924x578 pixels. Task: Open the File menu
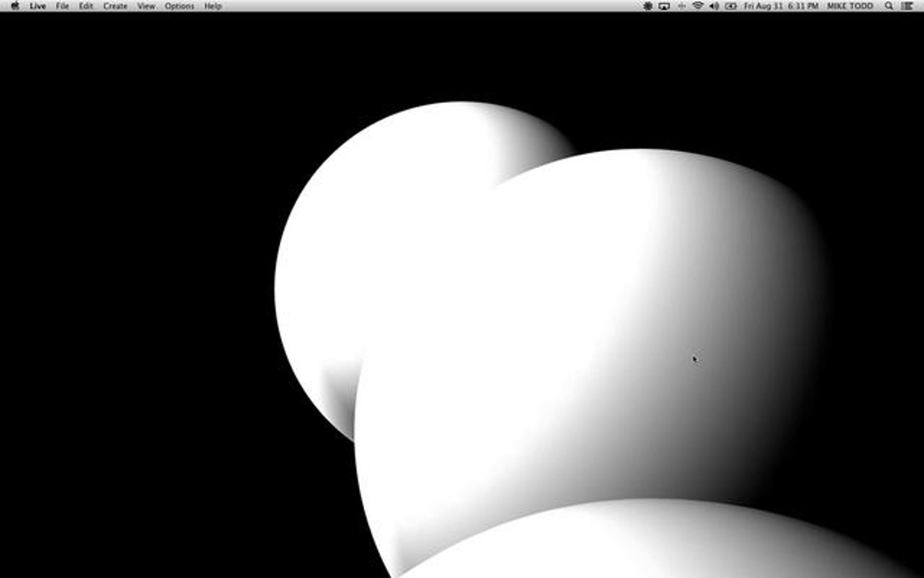pos(62,6)
